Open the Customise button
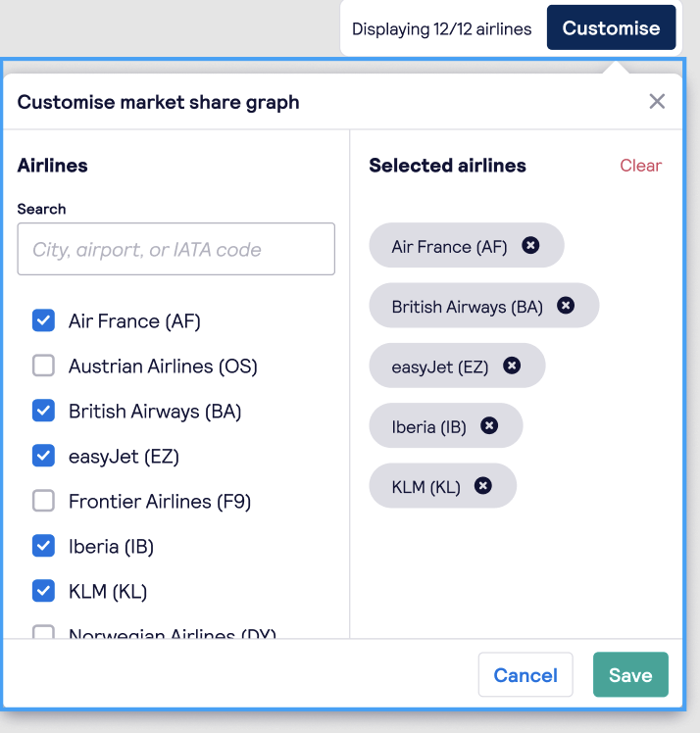700x733 pixels. 611,27
